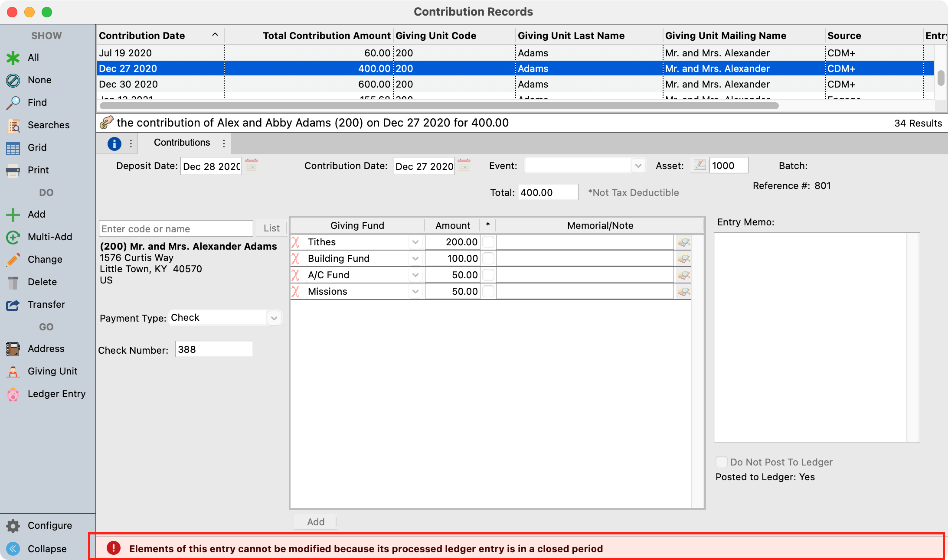This screenshot has height=560, width=948.
Task: Select the Multi-Add icon in sidebar
Action: tap(13, 237)
